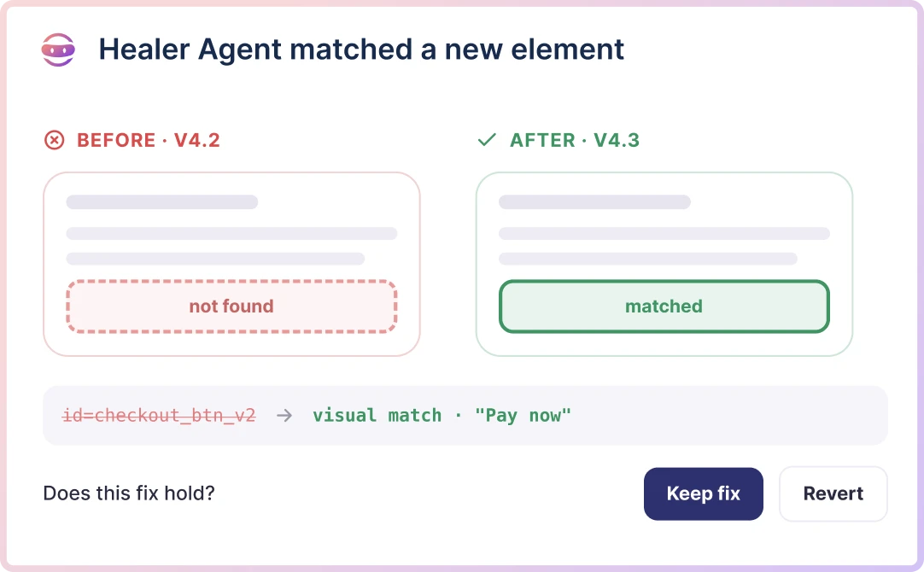Click the struck-through id=checkout_btn_v2 locator
The image size is (924, 572).
click(159, 415)
